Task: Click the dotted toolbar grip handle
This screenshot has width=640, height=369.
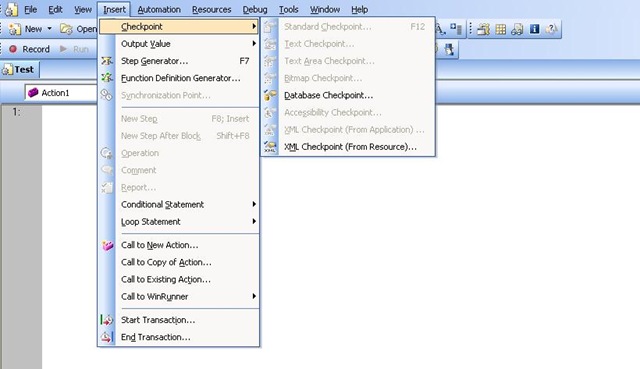Action: pyautogui.click(x=470, y=29)
